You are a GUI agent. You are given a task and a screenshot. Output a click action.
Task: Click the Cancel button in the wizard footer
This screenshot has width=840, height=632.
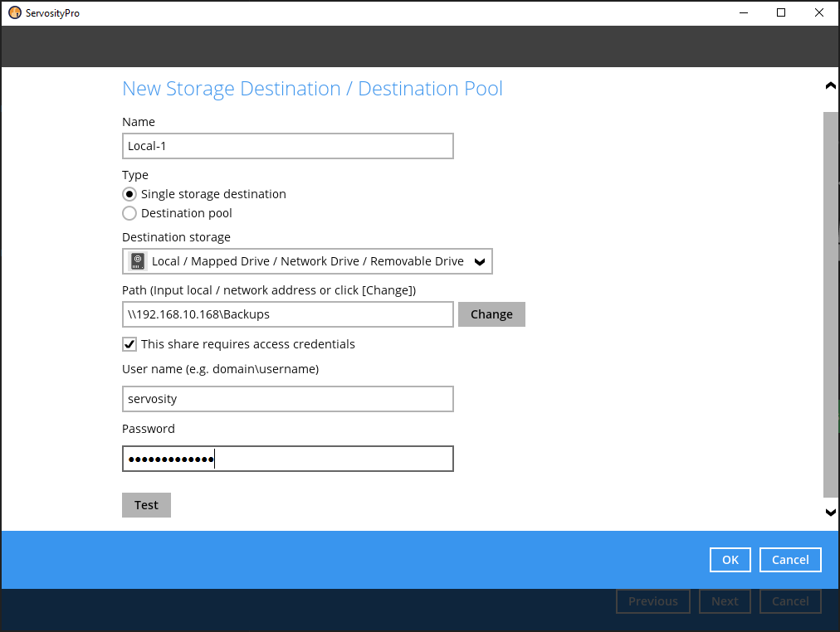pos(789,600)
